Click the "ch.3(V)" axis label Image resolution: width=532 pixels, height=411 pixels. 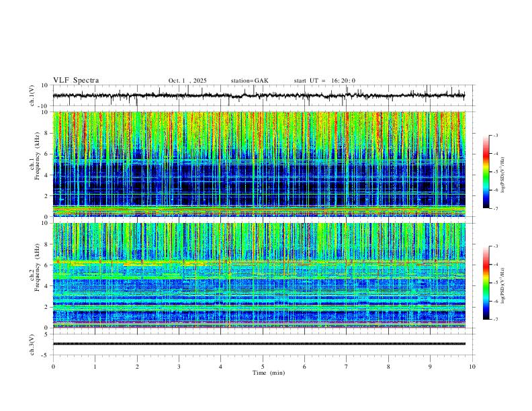tap(32, 345)
